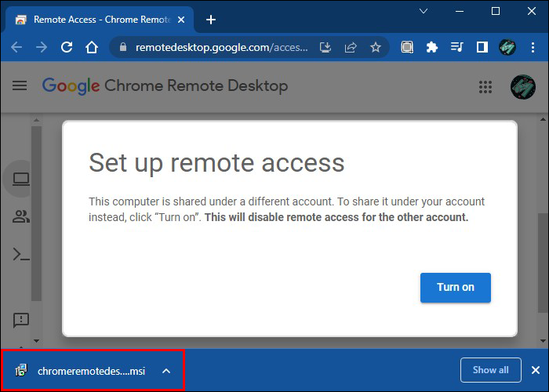Screen dimensions: 549x392
Task: Open the hamburger main menu
Action: (20, 85)
